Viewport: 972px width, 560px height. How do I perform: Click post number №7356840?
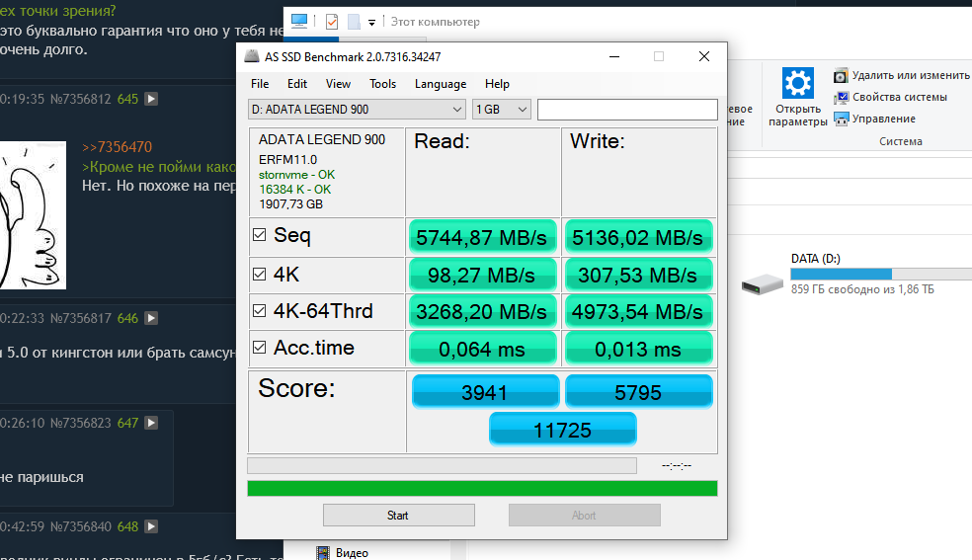tap(81, 526)
